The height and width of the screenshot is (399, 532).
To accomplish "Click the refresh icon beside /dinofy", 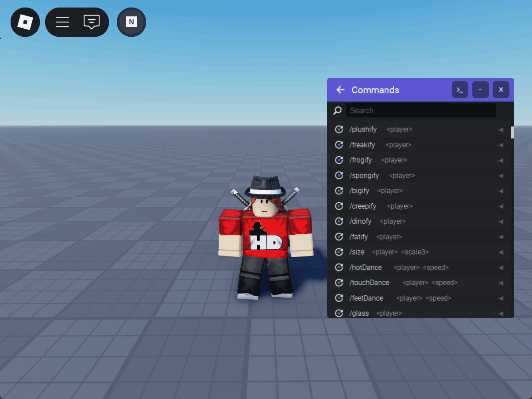I will [339, 221].
